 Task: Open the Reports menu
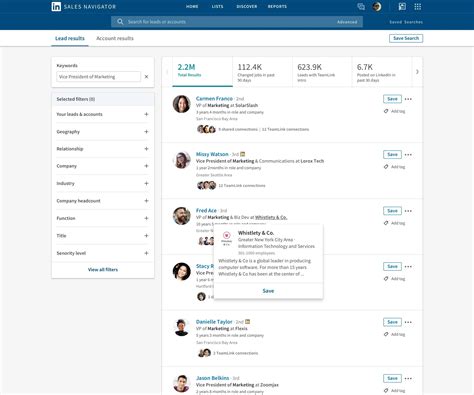(277, 7)
